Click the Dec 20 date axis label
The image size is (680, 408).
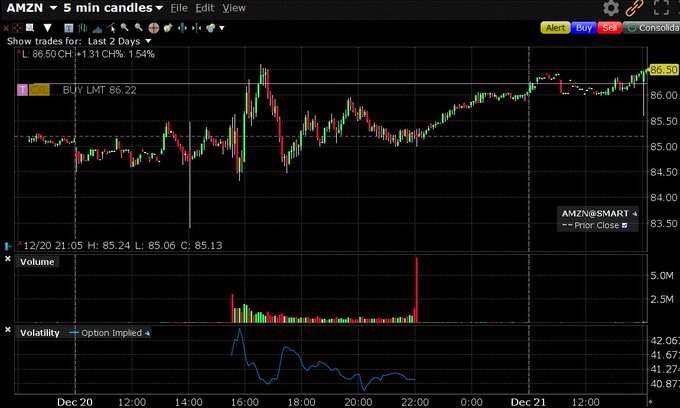coord(75,402)
